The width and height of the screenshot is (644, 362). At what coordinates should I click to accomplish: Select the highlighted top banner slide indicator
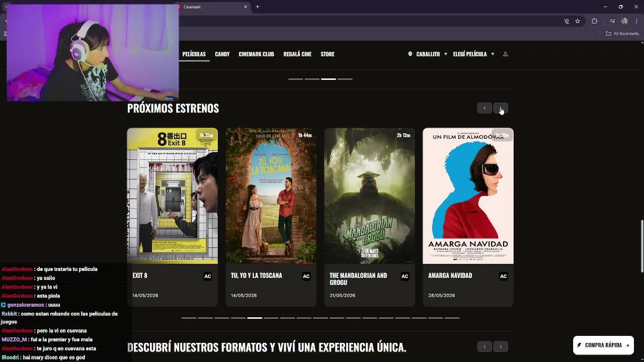pyautogui.click(x=329, y=79)
